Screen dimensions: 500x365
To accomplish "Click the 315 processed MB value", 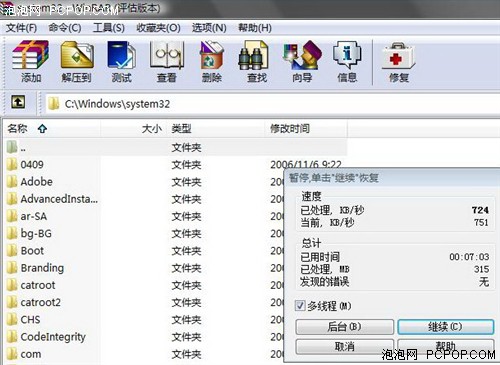I will (x=481, y=269).
